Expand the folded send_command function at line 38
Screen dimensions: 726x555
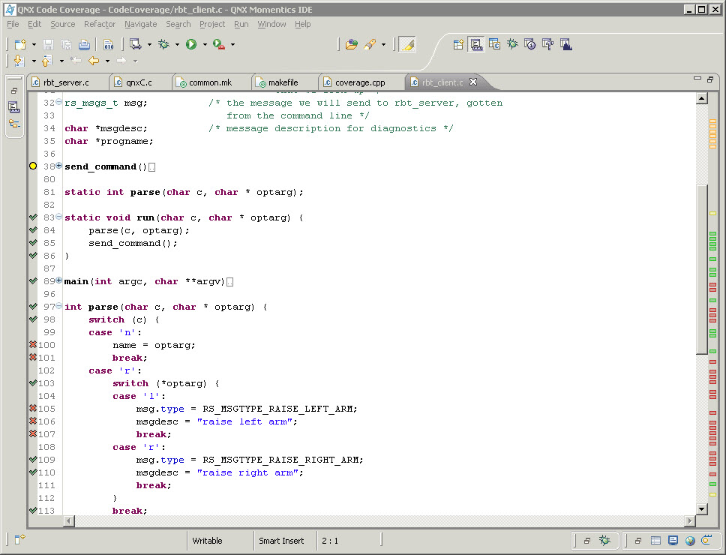coord(59,166)
